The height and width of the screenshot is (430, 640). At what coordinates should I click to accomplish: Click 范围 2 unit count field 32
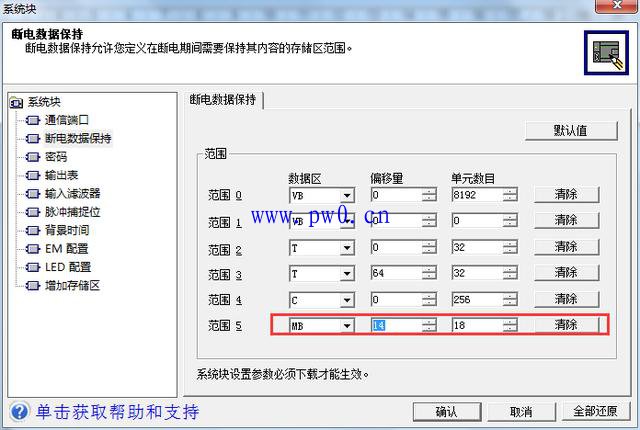click(x=477, y=247)
